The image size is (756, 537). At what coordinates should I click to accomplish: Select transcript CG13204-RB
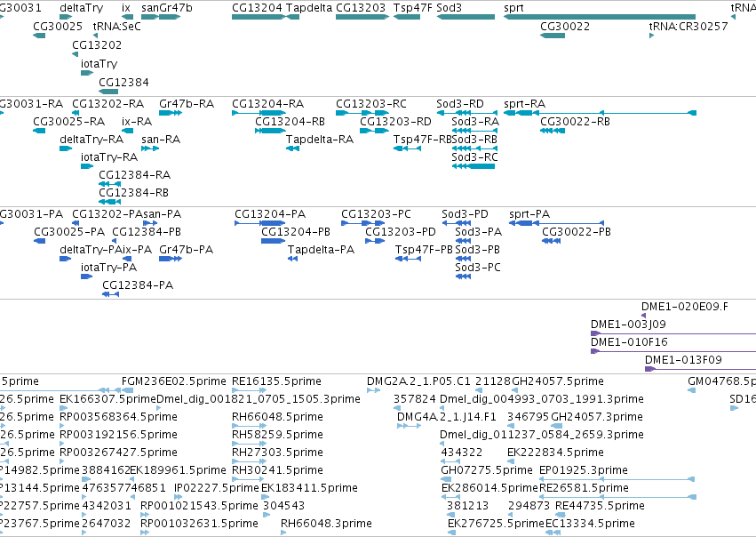tap(290, 122)
